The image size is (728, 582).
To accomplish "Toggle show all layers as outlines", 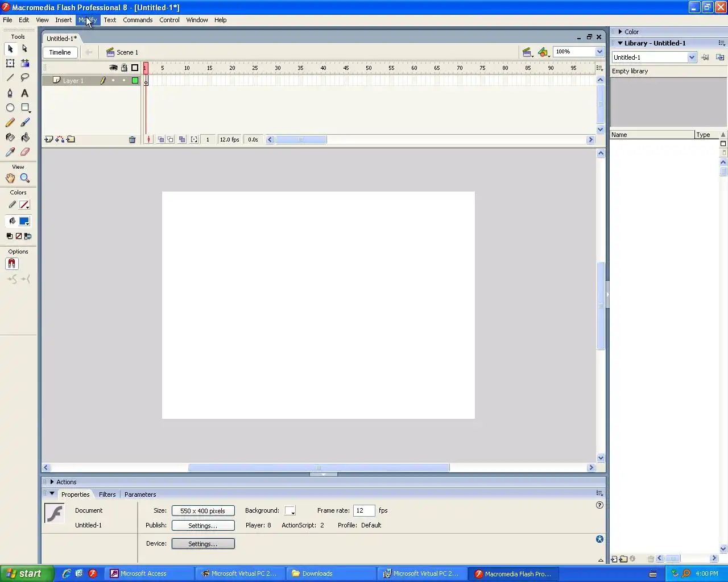I will [x=135, y=68].
